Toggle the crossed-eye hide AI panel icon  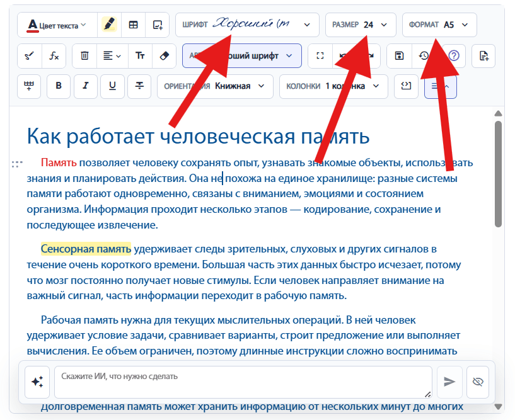pyautogui.click(x=478, y=382)
